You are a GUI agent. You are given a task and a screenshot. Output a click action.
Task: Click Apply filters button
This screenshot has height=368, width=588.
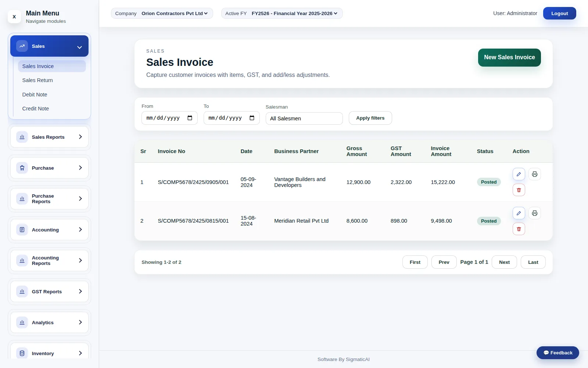(370, 118)
